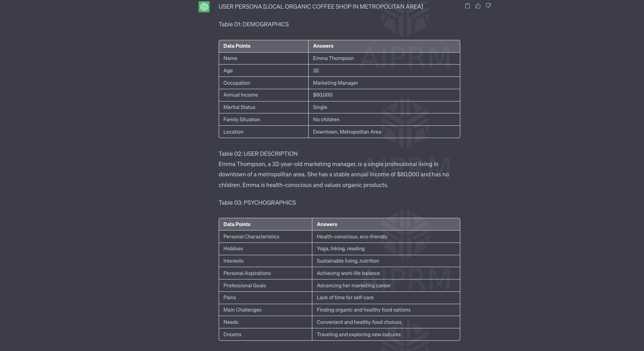The width and height of the screenshot is (644, 351).
Task: Click the '$80,000' income table cell
Action: [384, 95]
